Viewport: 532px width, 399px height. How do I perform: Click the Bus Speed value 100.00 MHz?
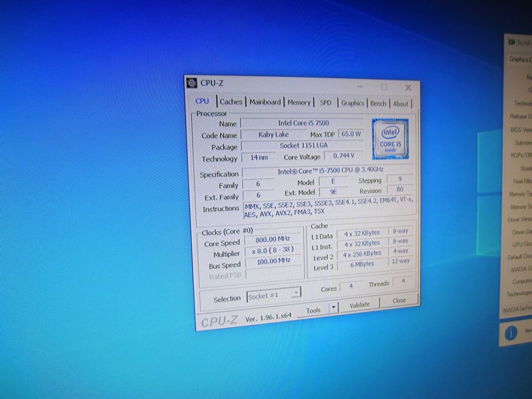pyautogui.click(x=273, y=261)
